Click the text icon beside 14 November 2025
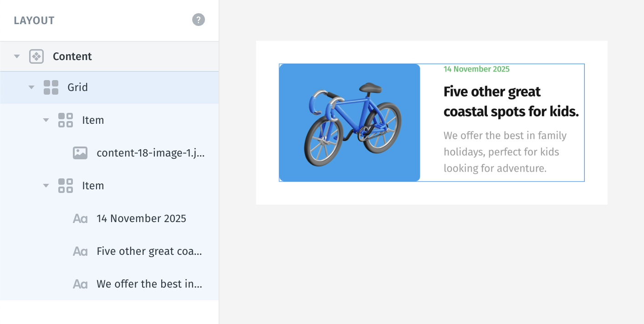 tap(80, 219)
